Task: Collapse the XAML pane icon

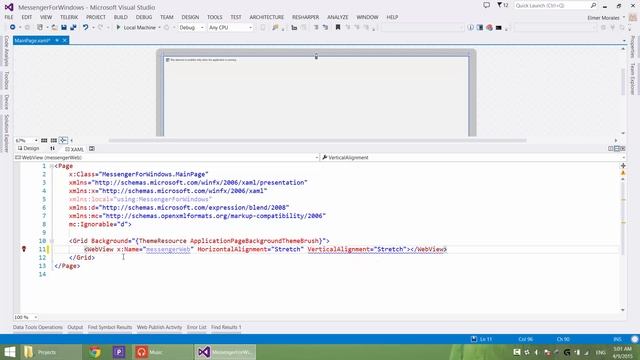Action: tap(623, 149)
